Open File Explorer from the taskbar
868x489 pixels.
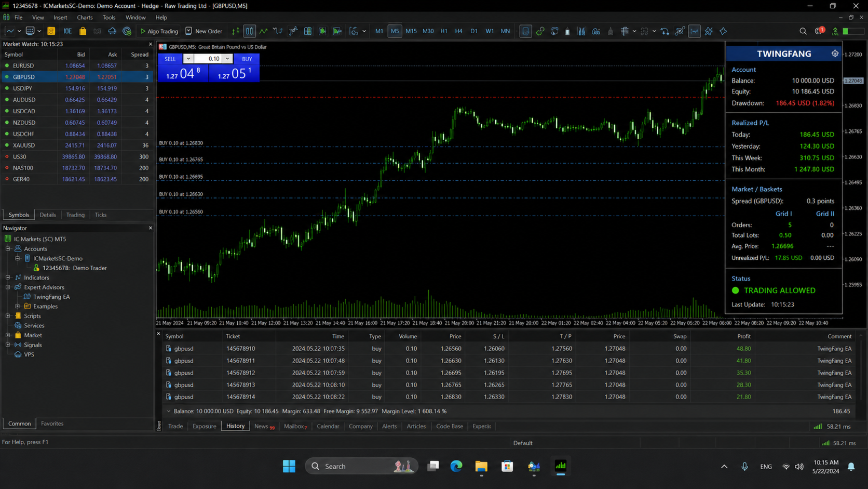481,466
